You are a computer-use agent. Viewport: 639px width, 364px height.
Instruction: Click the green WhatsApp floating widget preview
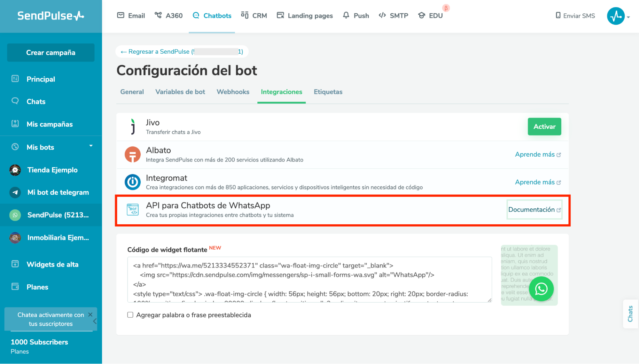coord(541,289)
